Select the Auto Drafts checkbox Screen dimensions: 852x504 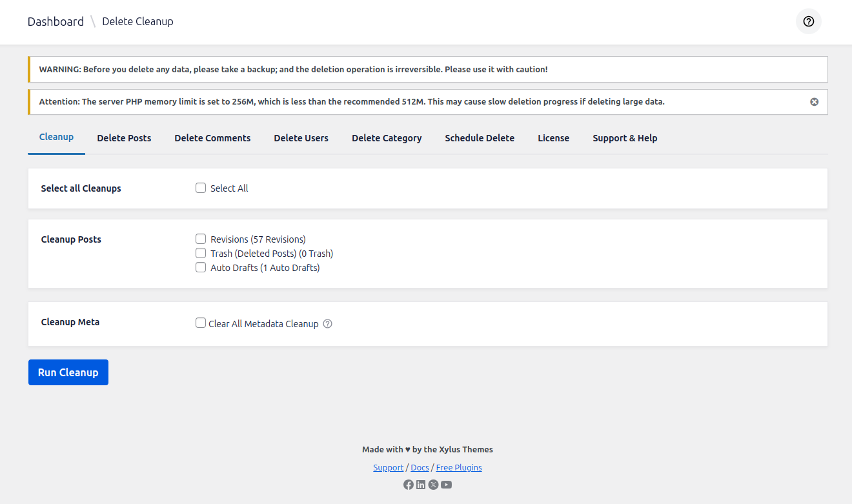tap(201, 267)
